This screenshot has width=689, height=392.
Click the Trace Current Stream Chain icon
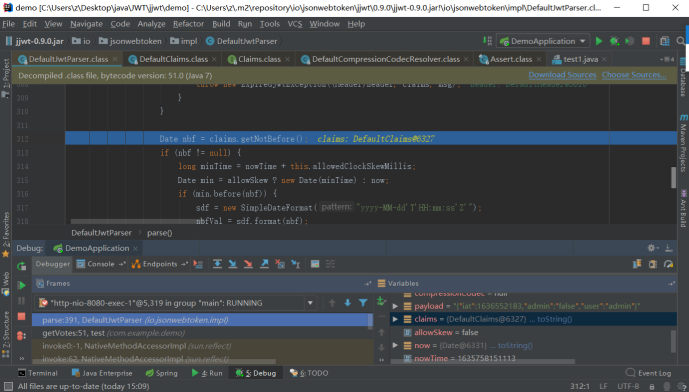click(x=330, y=264)
